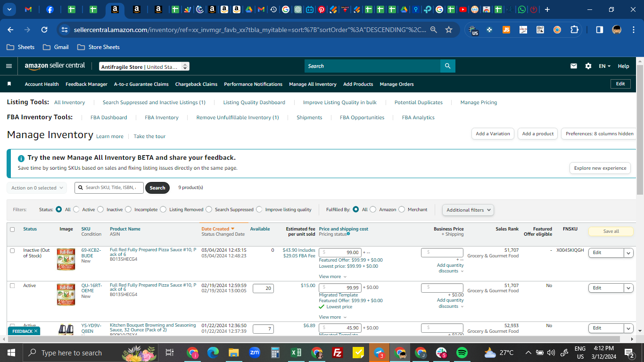
Task: Open the Action on 0 selected dropdown
Action: pyautogui.click(x=37, y=188)
